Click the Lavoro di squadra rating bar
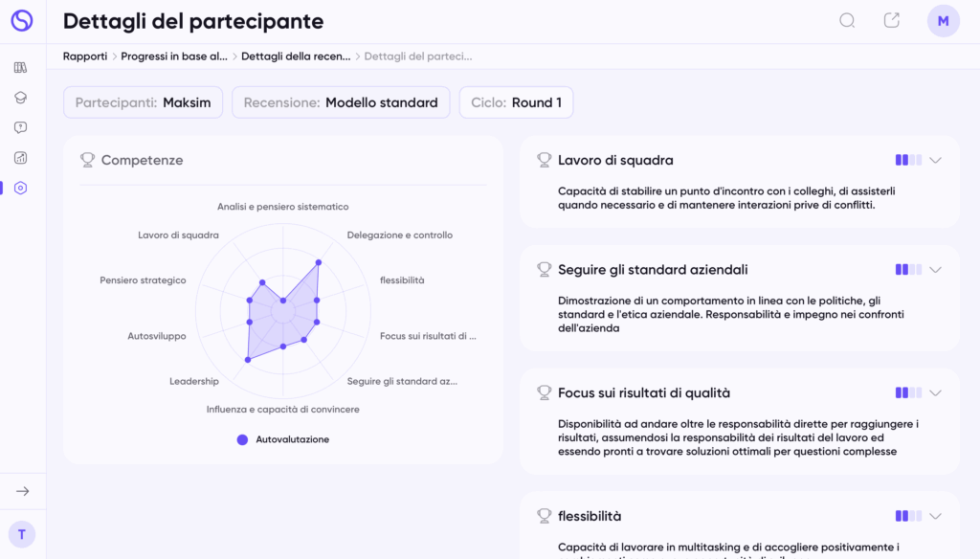 (908, 160)
